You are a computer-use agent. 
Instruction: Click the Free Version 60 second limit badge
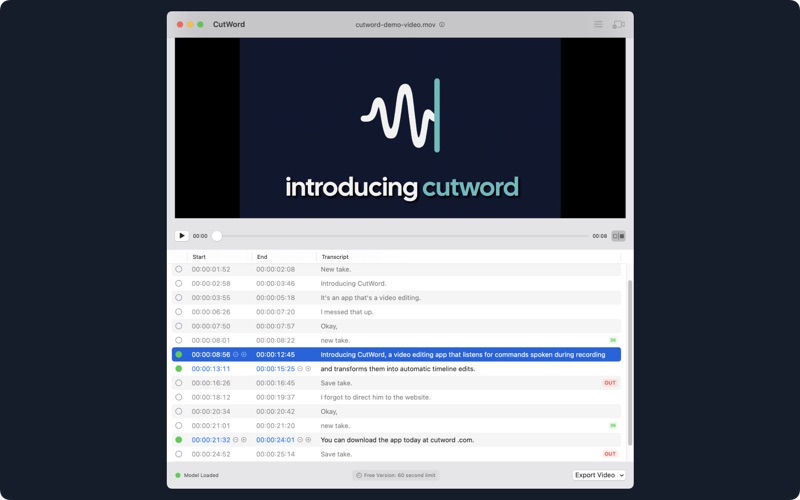coord(395,475)
